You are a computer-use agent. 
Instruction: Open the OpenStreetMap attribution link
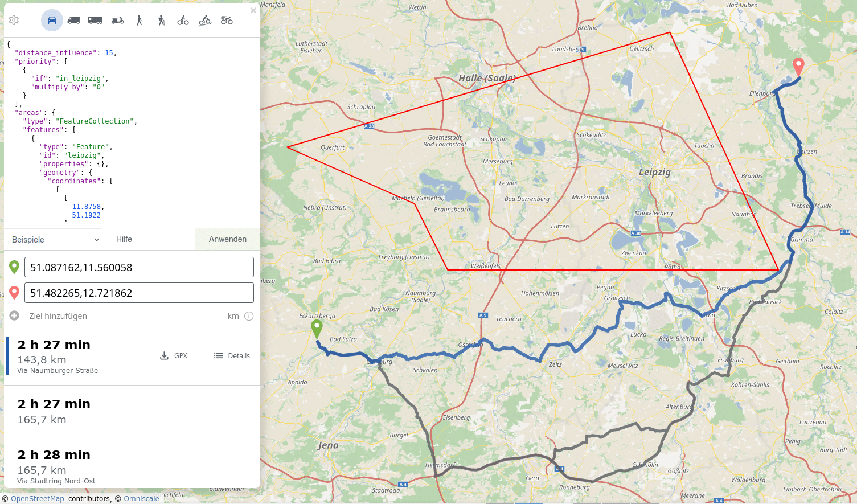click(38, 499)
